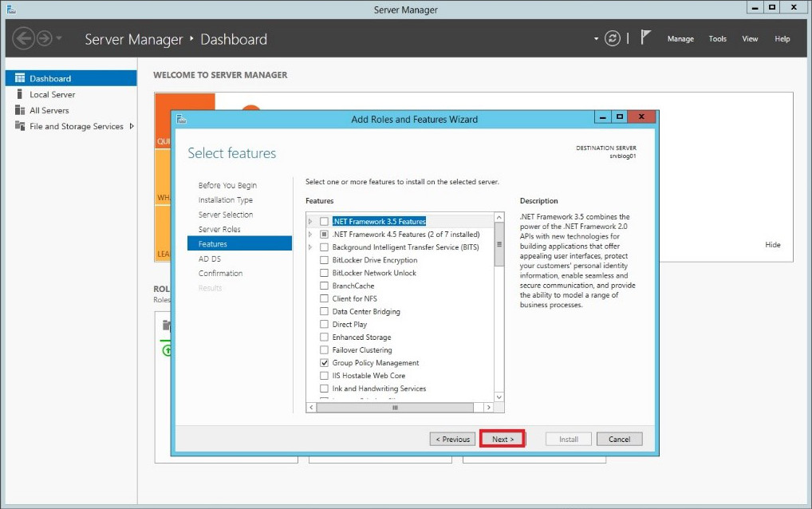Click the Dashboard icon in sidebar
The width and height of the screenshot is (812, 509).
[x=20, y=78]
